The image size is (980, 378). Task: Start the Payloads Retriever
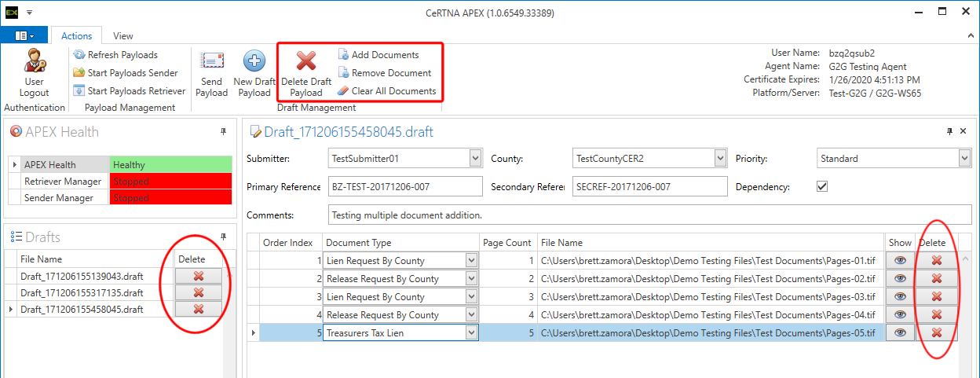(x=129, y=91)
